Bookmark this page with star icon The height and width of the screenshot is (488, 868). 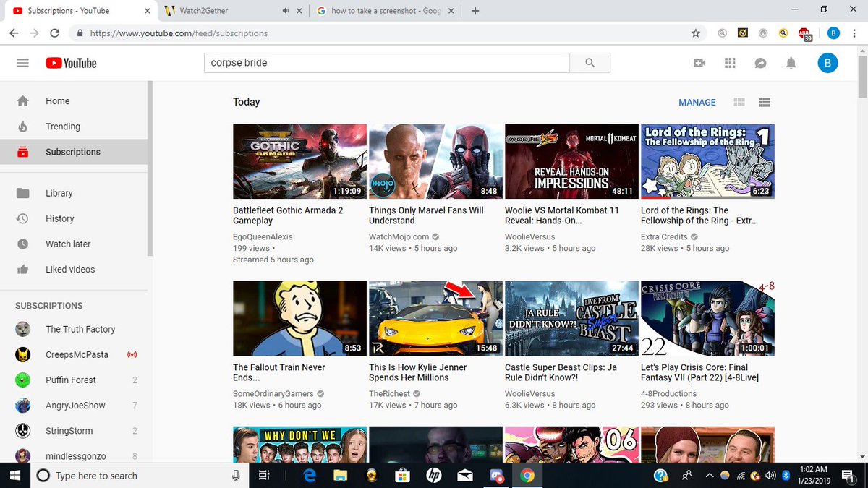[x=696, y=33]
